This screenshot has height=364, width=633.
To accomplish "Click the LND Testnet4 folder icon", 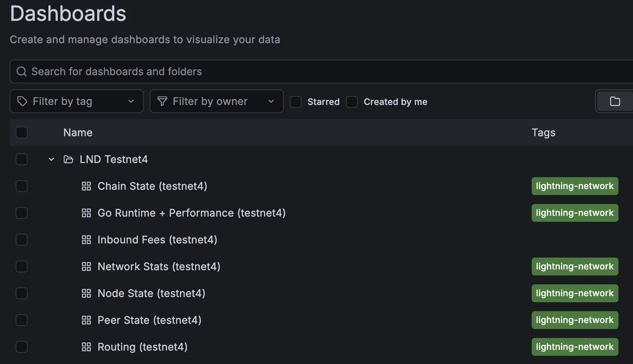I will [x=68, y=159].
